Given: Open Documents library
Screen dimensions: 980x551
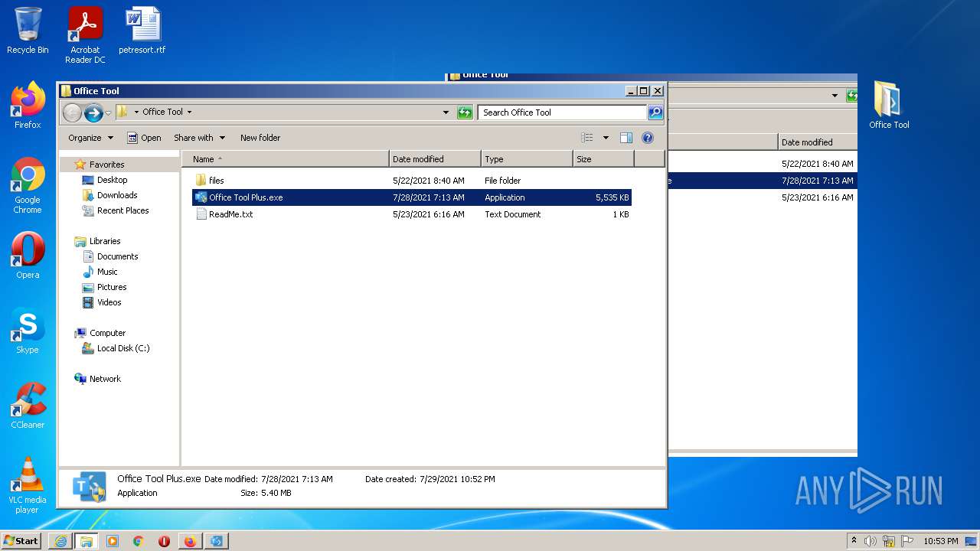Looking at the screenshot, I should point(117,256).
